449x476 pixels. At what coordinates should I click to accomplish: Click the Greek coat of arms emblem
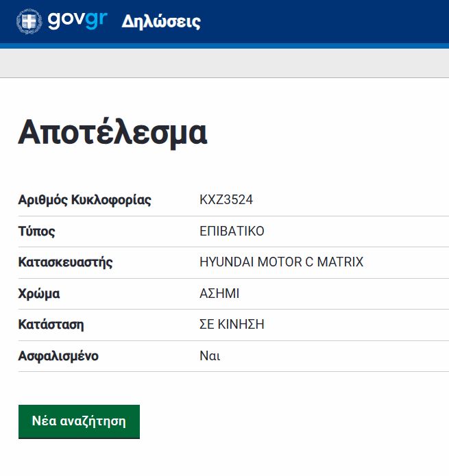coord(29,21)
